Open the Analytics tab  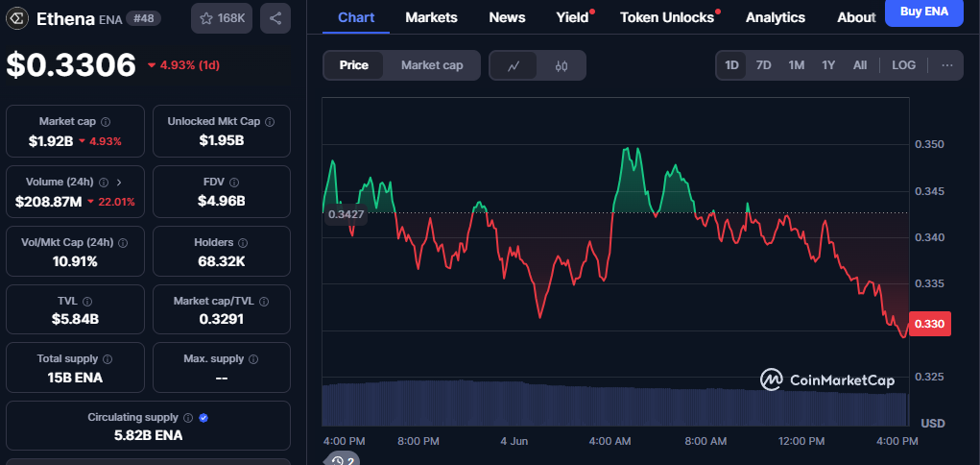point(776,17)
